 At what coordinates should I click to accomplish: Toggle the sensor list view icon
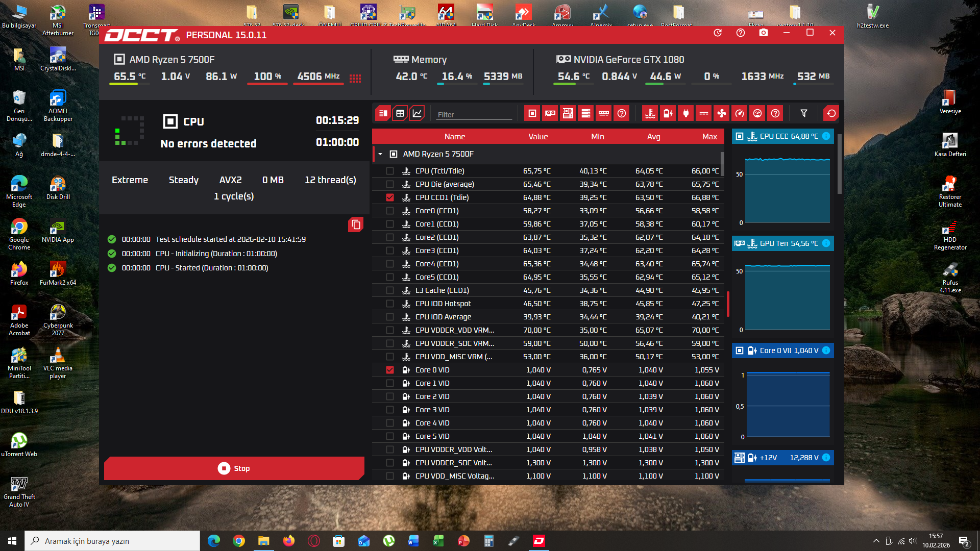point(383,113)
